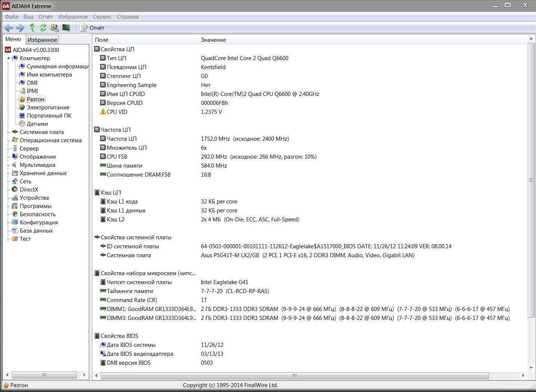536x392 pixels.
Task: Expand the Хранение данных node
Action: pyautogui.click(x=8, y=173)
